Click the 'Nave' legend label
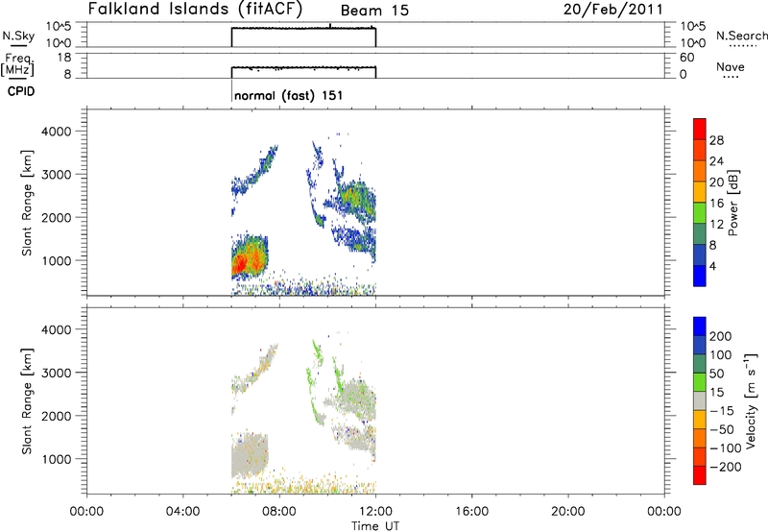Screen dimensions: 768x532 click(x=731, y=66)
